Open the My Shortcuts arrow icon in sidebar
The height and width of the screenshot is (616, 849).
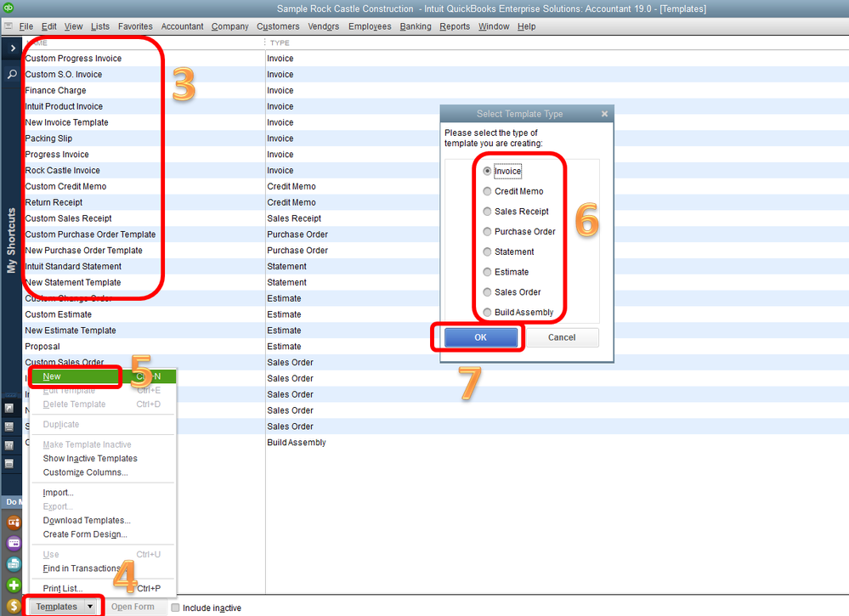[x=9, y=408]
